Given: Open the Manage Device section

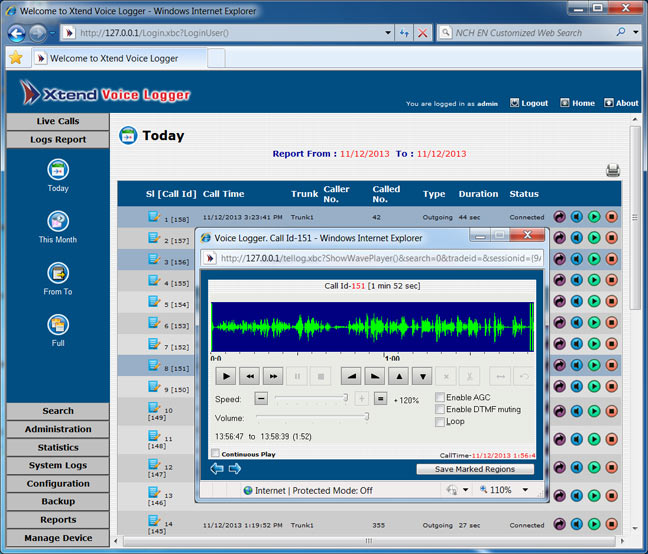Looking at the screenshot, I should click(58, 538).
